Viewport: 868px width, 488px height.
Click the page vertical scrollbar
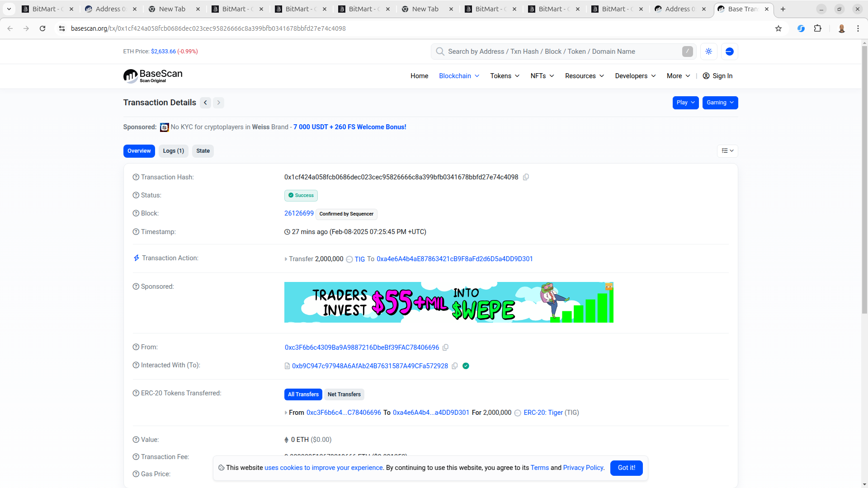click(x=864, y=181)
